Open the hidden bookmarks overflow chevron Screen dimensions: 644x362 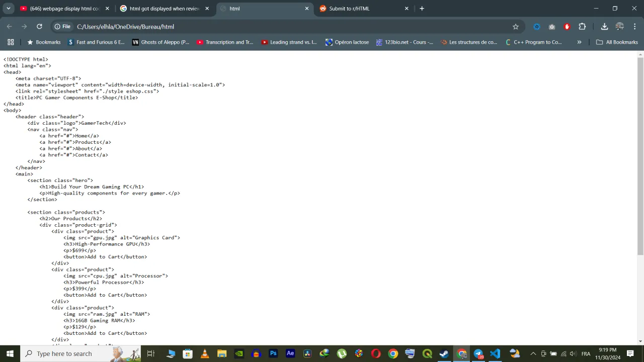(x=579, y=42)
